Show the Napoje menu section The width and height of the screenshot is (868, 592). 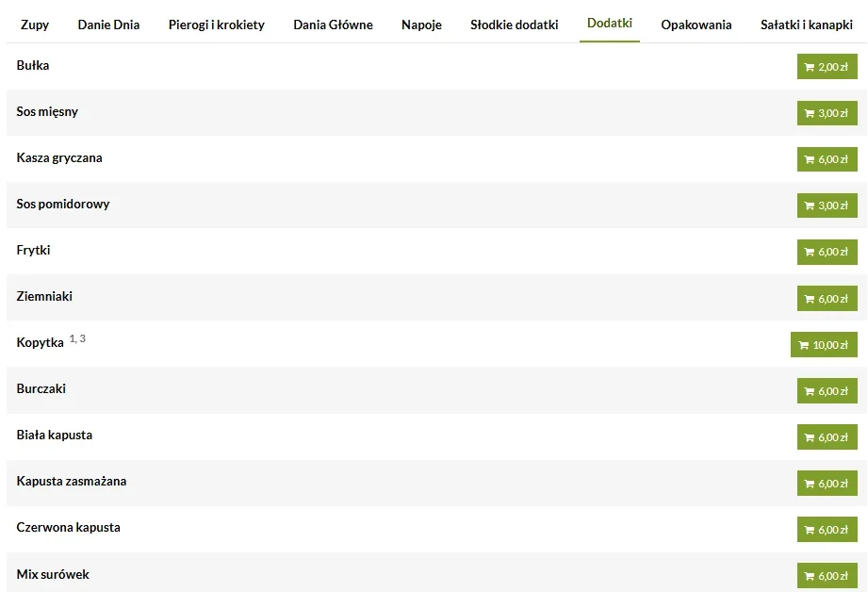(x=421, y=25)
